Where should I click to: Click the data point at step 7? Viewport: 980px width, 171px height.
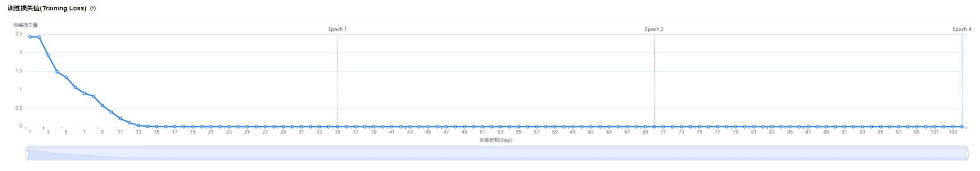(84, 93)
